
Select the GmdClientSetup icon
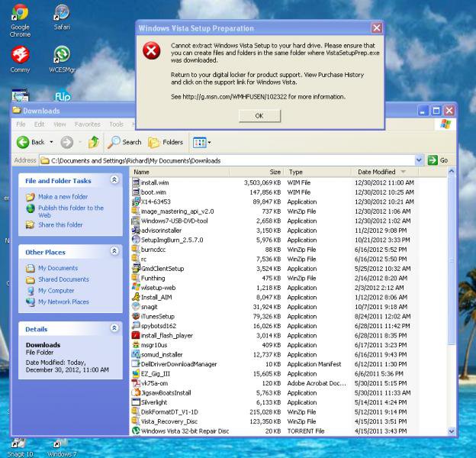(136, 269)
